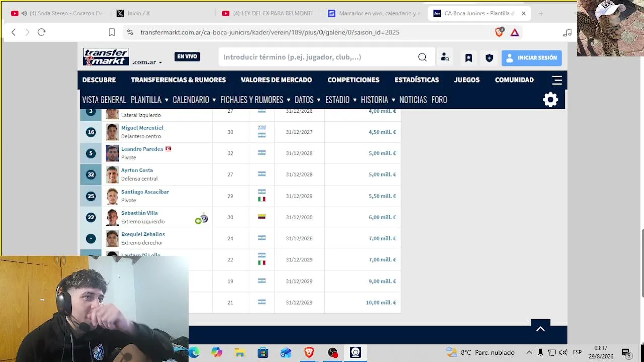Click the address bar URL

pyautogui.click(x=270, y=32)
